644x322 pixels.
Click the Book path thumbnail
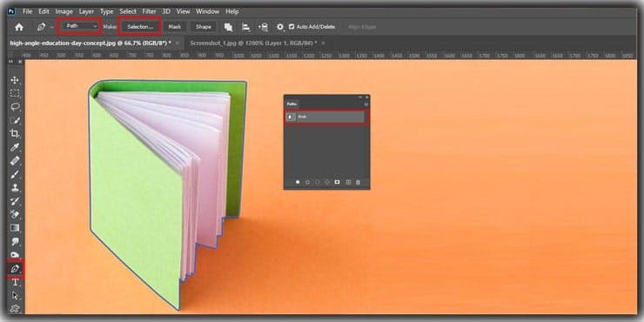click(x=291, y=117)
